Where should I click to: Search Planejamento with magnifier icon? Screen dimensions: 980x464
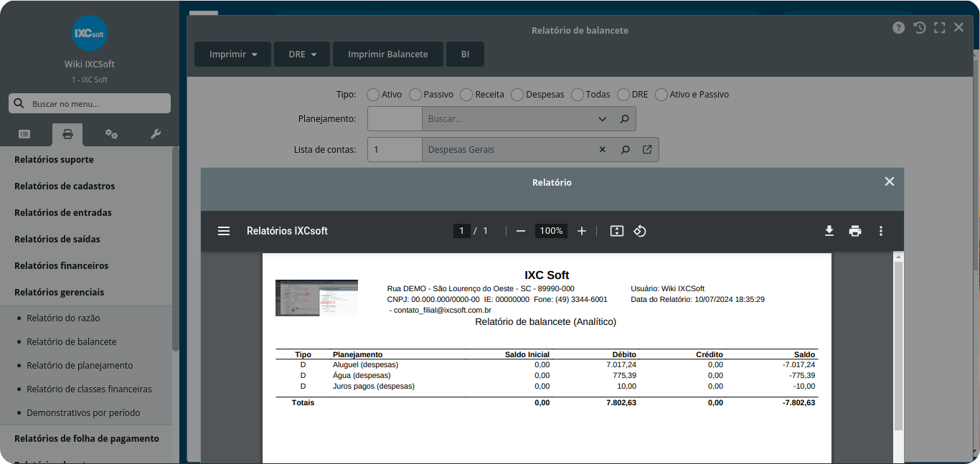pyautogui.click(x=625, y=119)
